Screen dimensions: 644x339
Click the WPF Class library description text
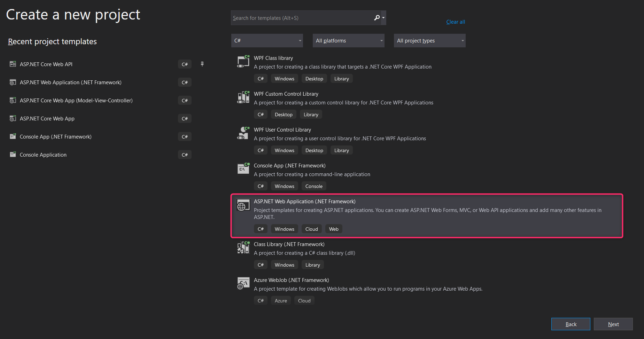point(343,67)
